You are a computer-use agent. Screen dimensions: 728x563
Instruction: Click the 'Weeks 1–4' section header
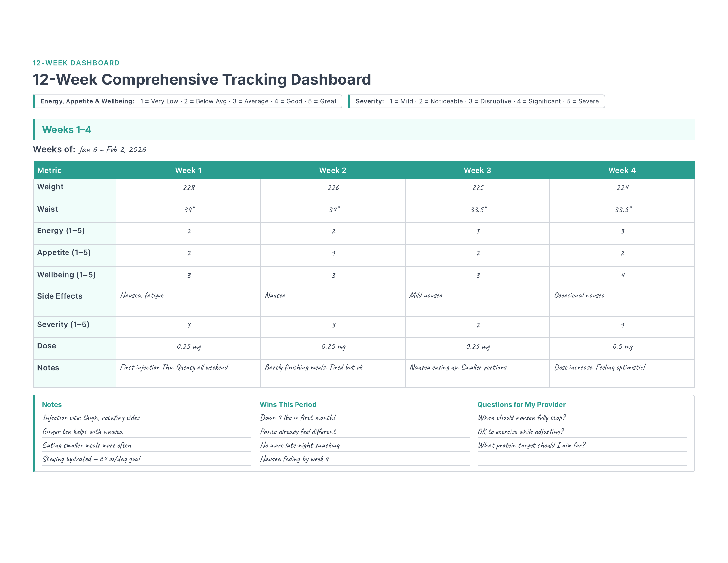pyautogui.click(x=67, y=130)
